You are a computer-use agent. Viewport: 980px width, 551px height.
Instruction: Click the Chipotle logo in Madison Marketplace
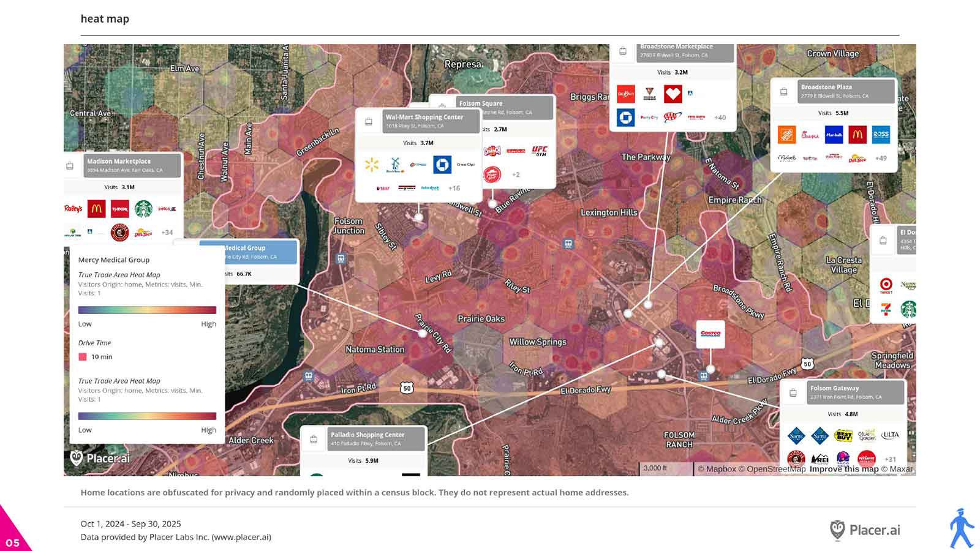coord(119,233)
